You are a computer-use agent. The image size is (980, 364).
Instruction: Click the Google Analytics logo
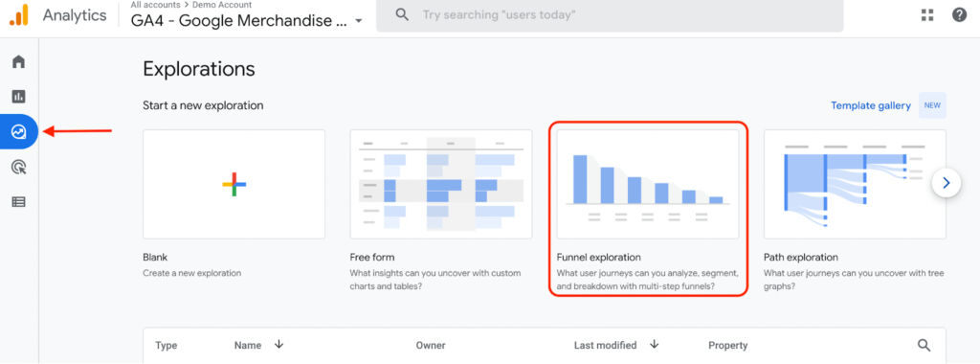(x=19, y=15)
